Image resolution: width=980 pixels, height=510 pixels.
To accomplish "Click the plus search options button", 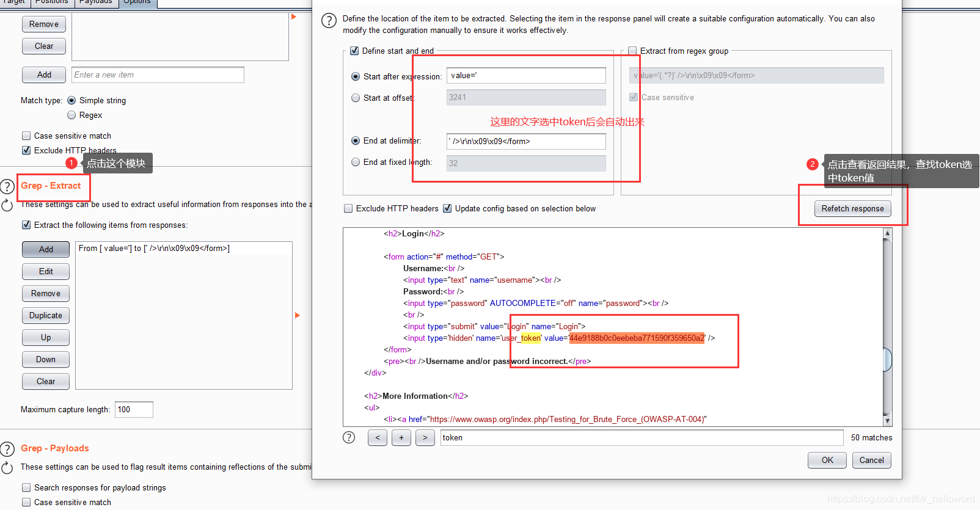I will pos(401,438).
